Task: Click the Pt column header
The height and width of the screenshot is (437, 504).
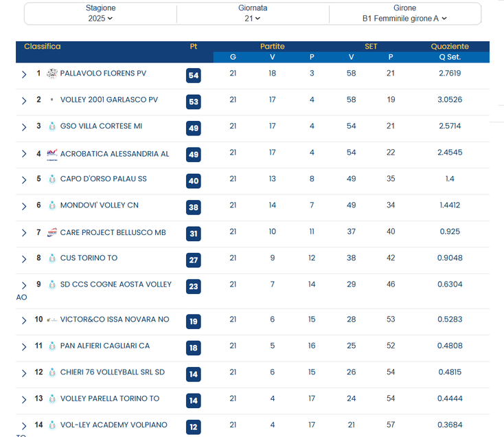Action: click(194, 47)
